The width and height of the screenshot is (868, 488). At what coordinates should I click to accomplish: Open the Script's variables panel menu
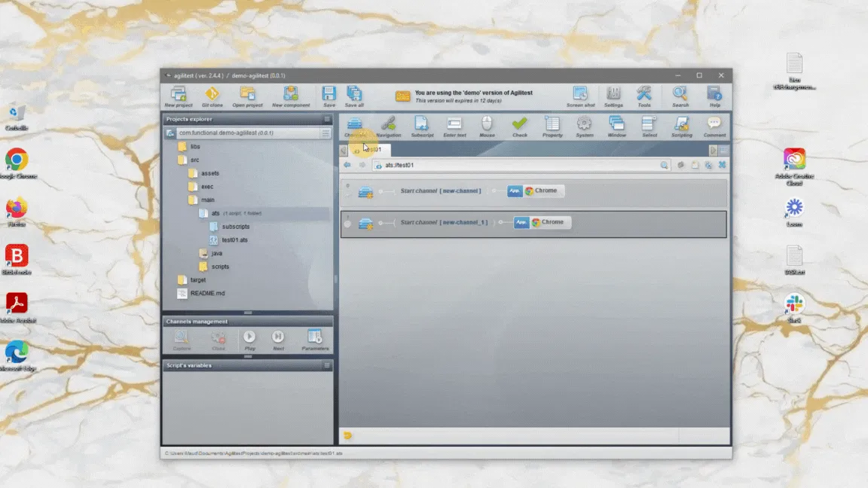click(326, 365)
